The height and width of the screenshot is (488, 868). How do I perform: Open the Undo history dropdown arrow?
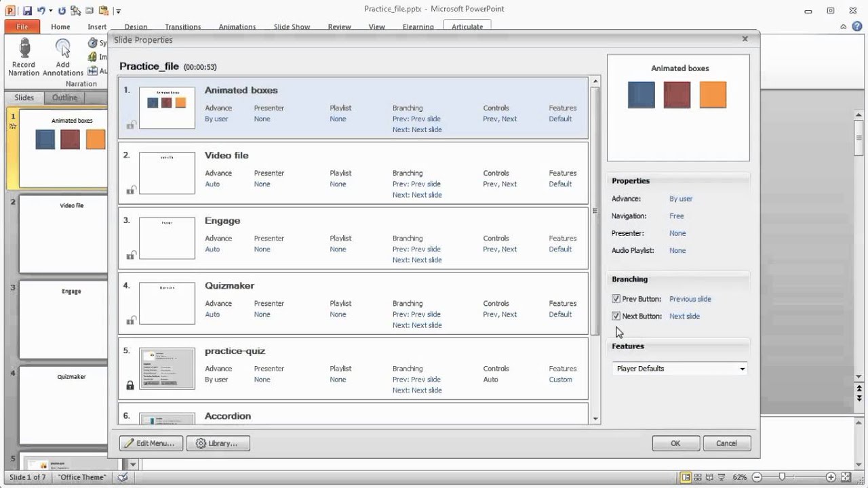(51, 11)
